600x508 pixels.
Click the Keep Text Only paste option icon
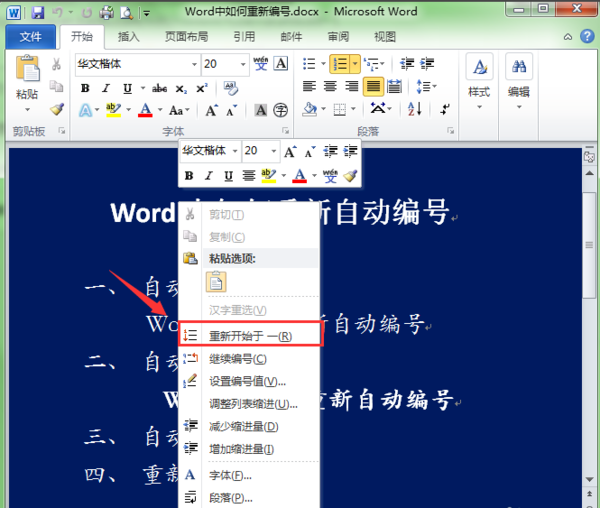click(x=216, y=282)
